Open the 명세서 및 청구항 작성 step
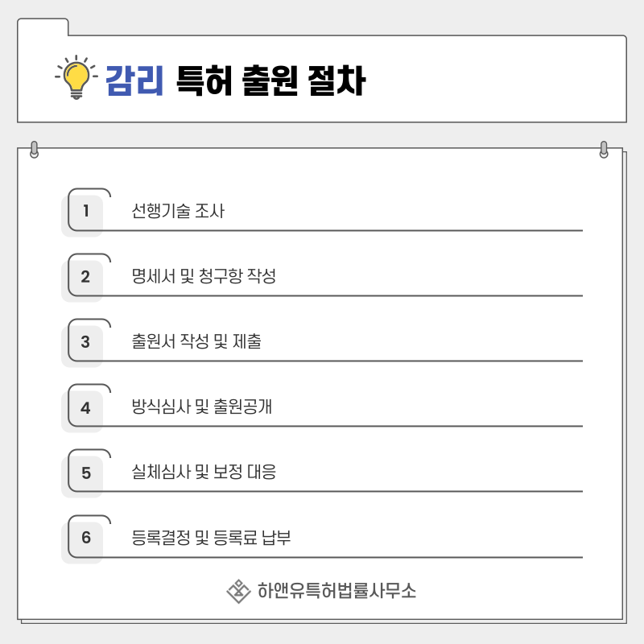The height and width of the screenshot is (644, 644). (x=204, y=276)
